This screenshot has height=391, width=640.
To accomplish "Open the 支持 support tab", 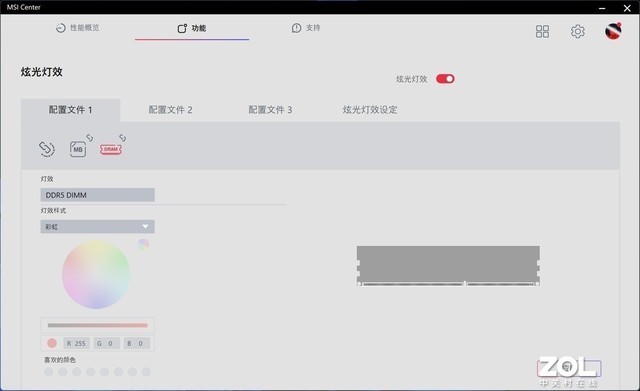I will (306, 28).
